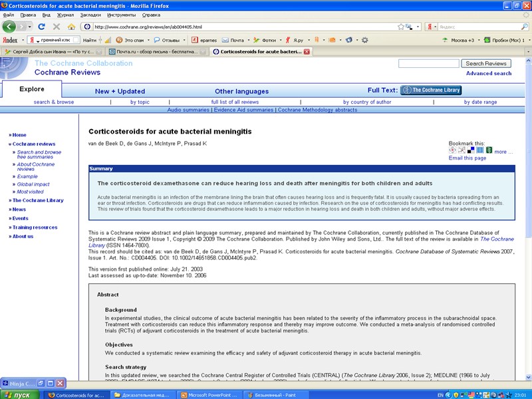Expand the dropdown after 'Почта'
Screen dimensions: 532x399
pos(248,40)
